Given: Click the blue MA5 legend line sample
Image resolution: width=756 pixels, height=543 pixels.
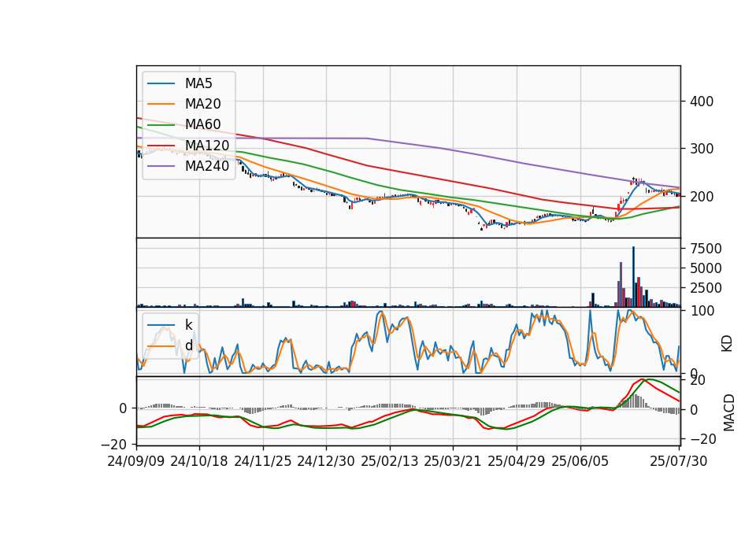Looking at the screenshot, I should [161, 84].
